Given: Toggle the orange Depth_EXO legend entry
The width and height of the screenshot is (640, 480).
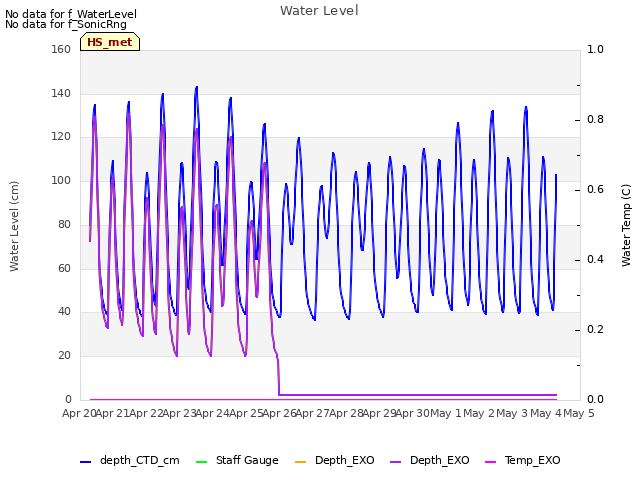Looking at the screenshot, I should click(x=334, y=460).
